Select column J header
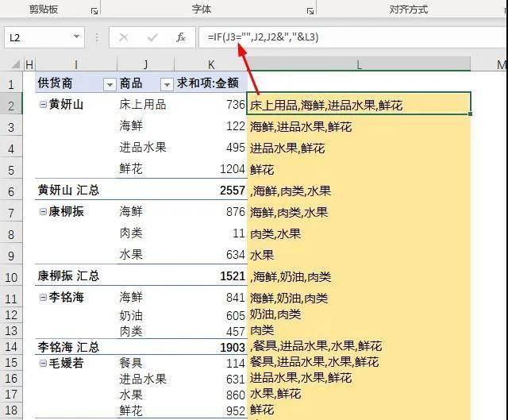Image resolution: width=508 pixels, height=420 pixels. 145,65
